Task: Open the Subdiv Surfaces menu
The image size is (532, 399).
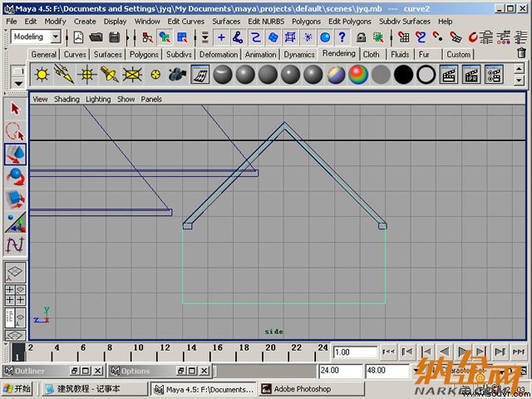Action: 405,22
